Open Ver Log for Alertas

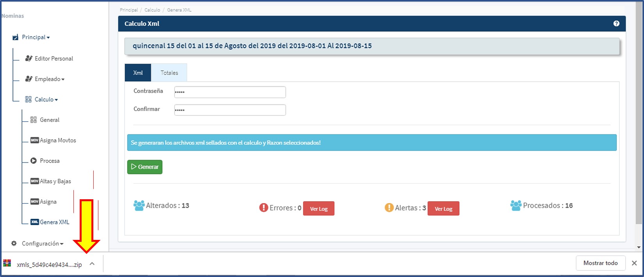pyautogui.click(x=443, y=209)
